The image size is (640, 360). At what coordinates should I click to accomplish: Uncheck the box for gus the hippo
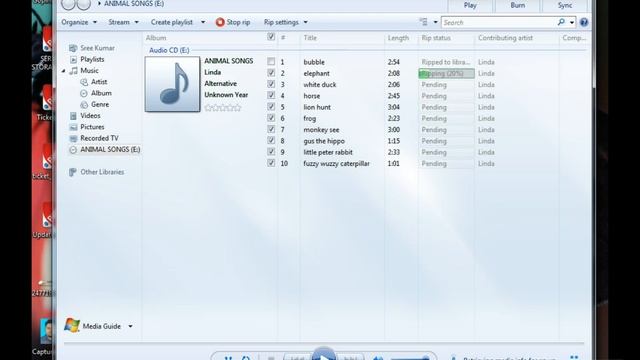click(271, 140)
